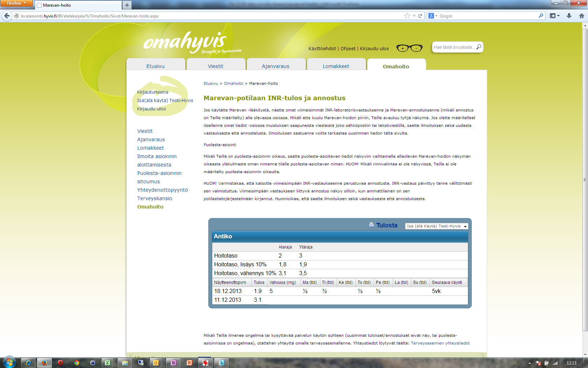The image size is (588, 368).
Task: Open the Ohjeet link in header
Action: (x=348, y=49)
